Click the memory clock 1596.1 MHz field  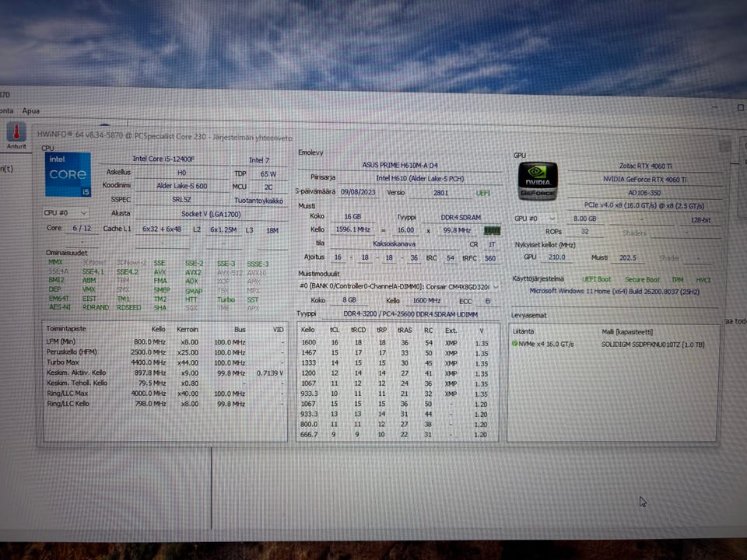tap(352, 229)
